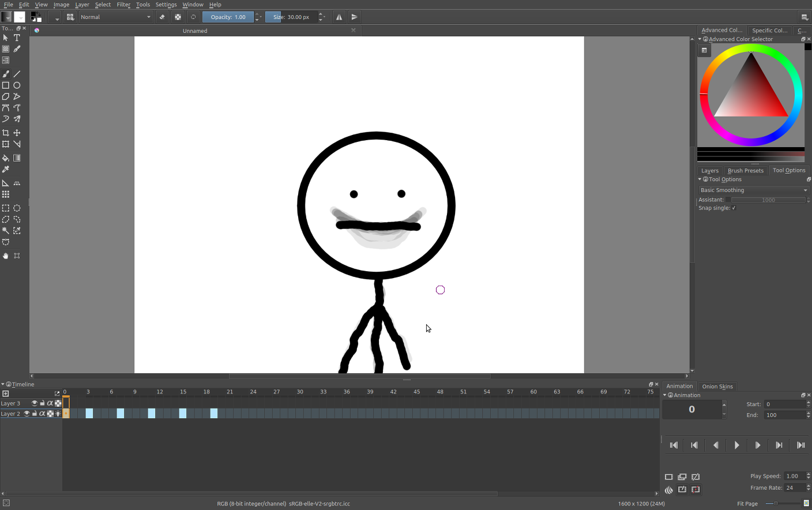Select the Freehand Brush tool

(6, 74)
